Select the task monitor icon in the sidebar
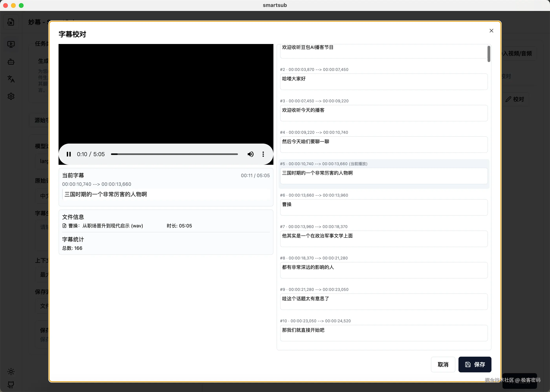 [11, 44]
